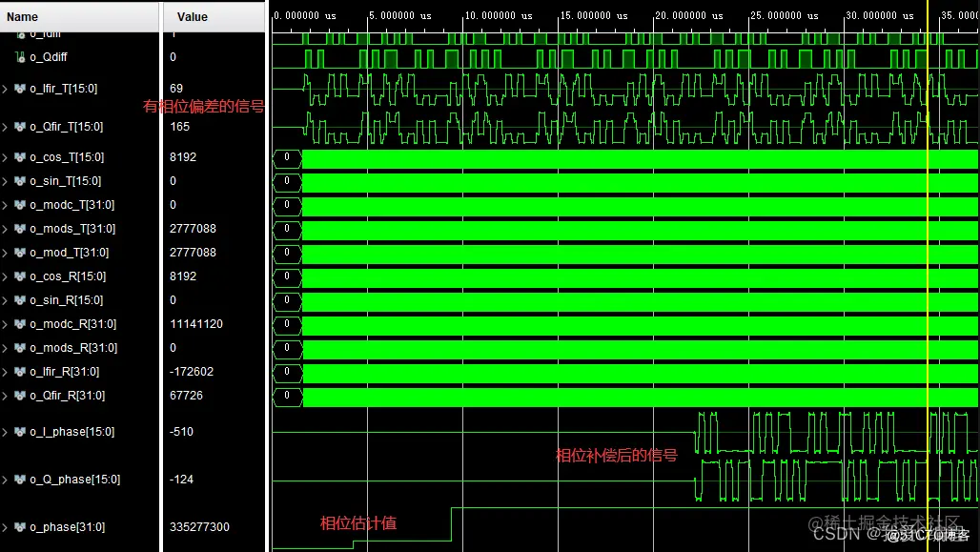980x552 pixels.
Task: Click the value 11141120 of o_modc_R
Action: click(x=196, y=324)
